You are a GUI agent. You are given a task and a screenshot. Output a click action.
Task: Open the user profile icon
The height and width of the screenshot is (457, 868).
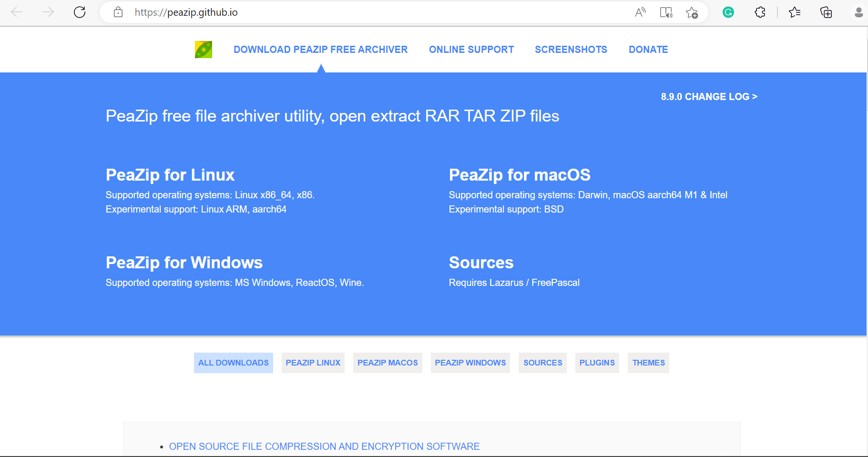tap(859, 12)
